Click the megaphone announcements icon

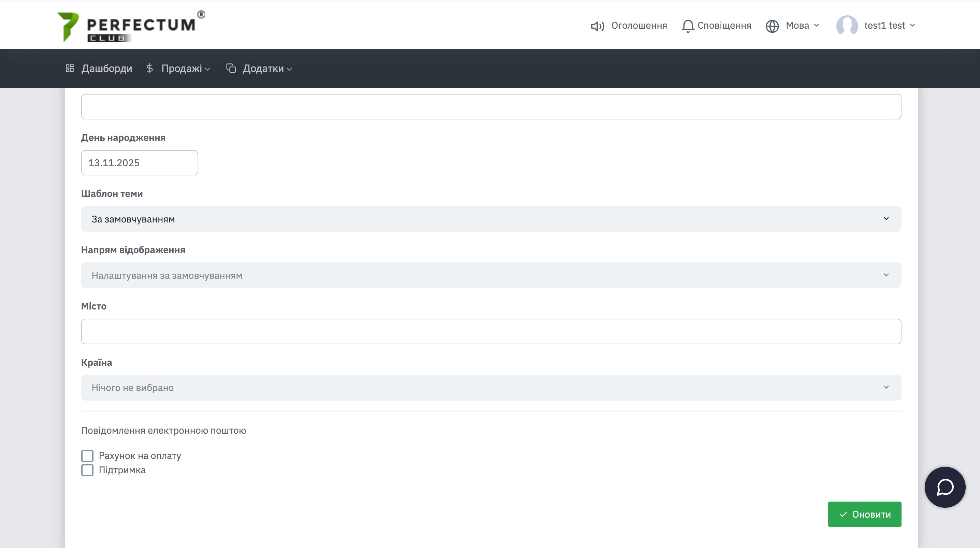coord(597,26)
